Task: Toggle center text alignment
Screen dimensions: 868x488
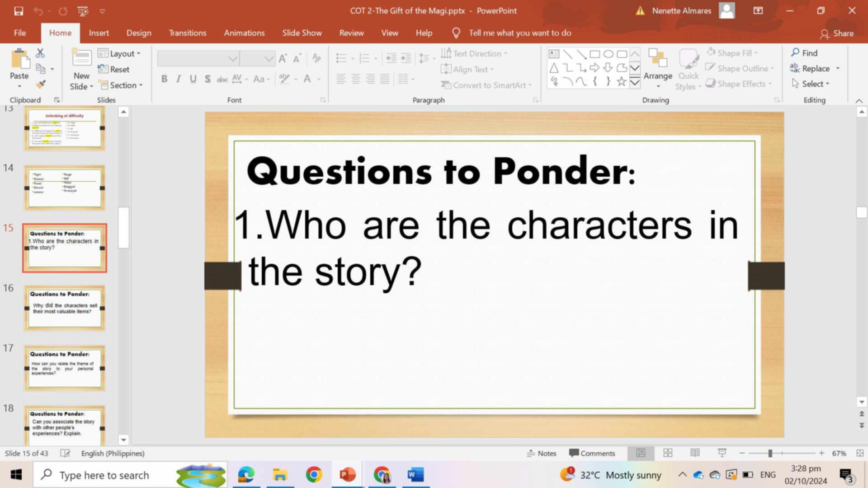Action: point(356,79)
